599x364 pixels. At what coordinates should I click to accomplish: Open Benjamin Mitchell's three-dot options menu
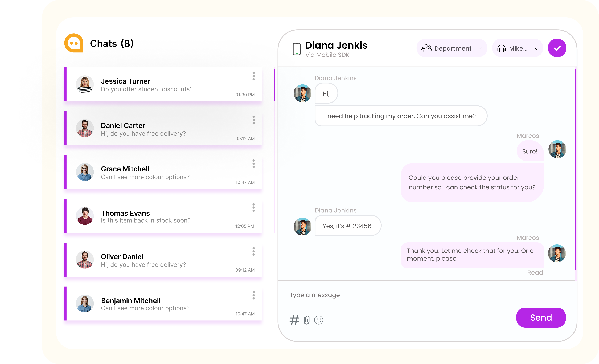click(254, 295)
